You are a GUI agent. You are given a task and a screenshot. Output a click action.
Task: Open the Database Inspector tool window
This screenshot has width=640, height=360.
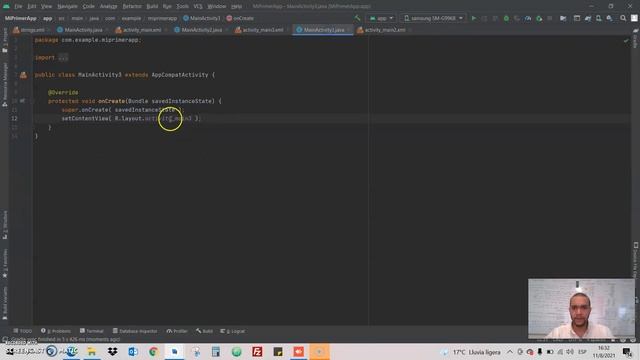tap(135, 331)
